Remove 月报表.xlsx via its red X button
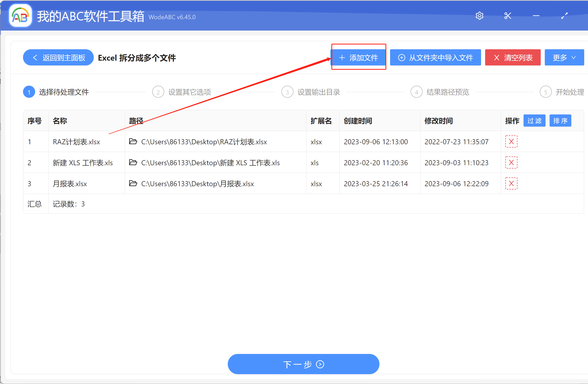 tap(511, 183)
